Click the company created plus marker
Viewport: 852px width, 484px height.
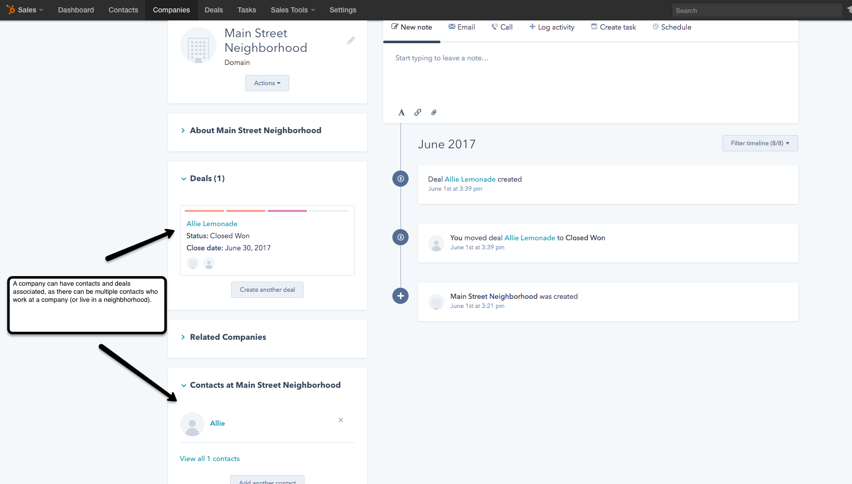(x=400, y=296)
